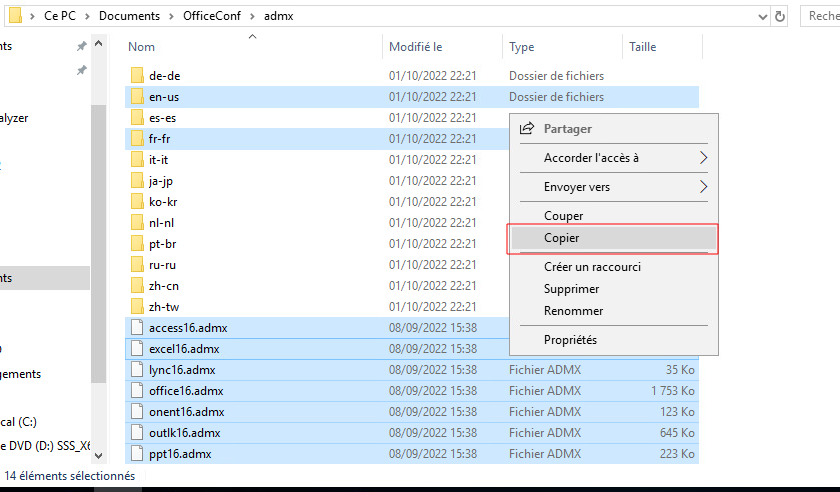Choose Copier in the context menu
The image size is (840, 492).
click(x=561, y=238)
